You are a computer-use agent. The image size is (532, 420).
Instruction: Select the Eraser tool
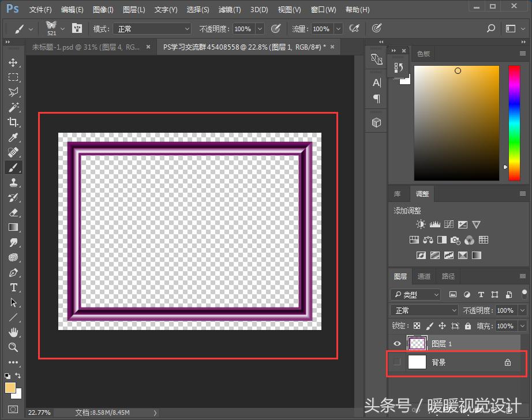[13, 212]
